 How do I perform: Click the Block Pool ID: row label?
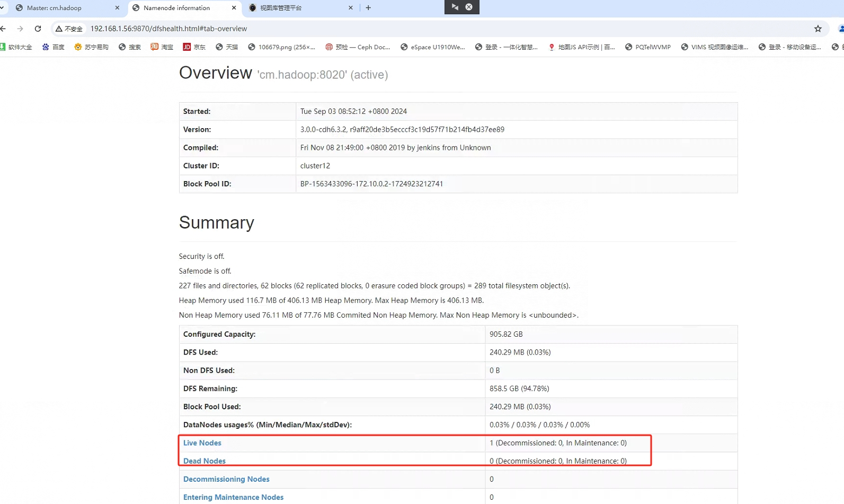click(x=207, y=184)
